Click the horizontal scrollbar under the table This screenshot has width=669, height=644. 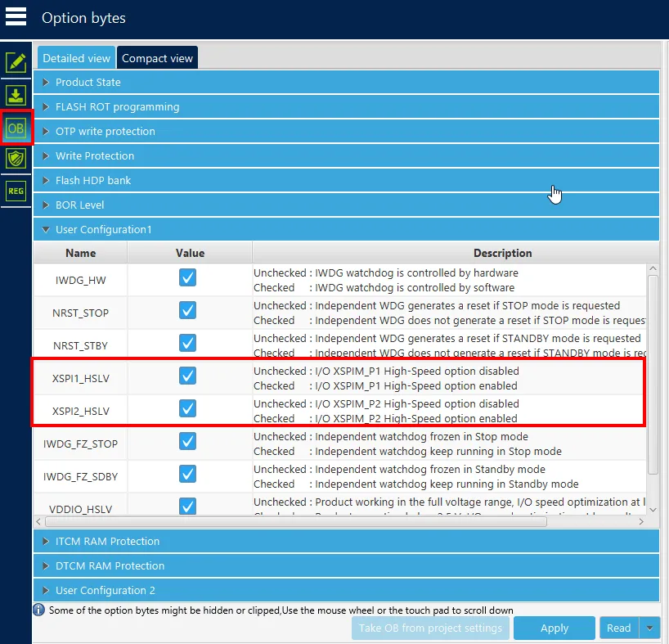tap(296, 521)
